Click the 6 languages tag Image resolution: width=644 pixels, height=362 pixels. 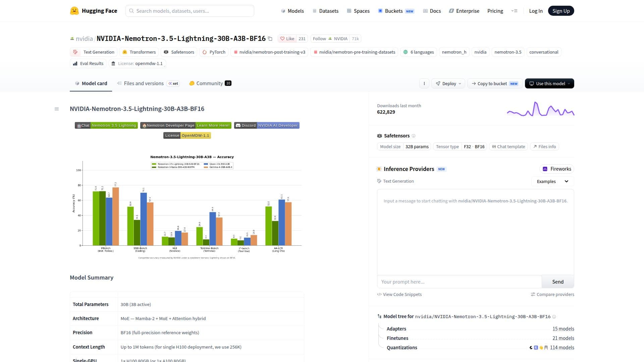[418, 52]
